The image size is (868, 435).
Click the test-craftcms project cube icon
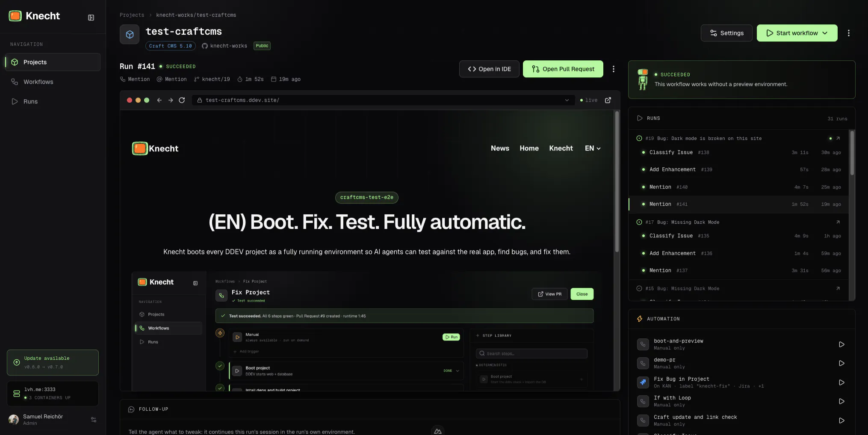tap(130, 35)
